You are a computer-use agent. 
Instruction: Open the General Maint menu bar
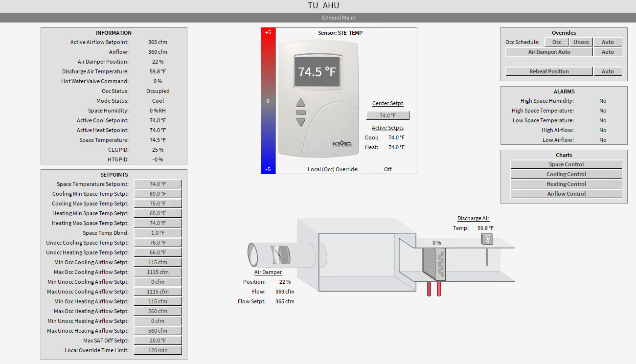tap(318, 18)
